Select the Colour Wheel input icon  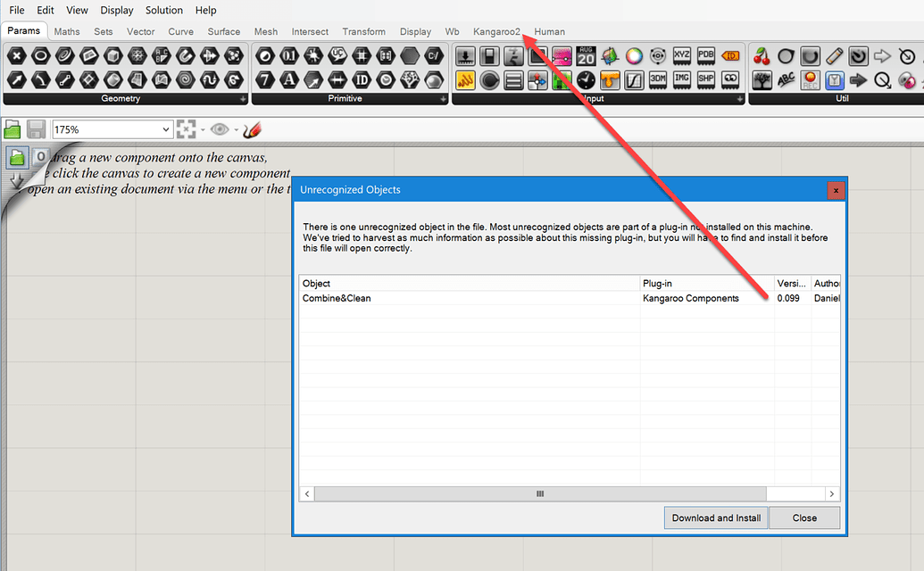point(634,56)
